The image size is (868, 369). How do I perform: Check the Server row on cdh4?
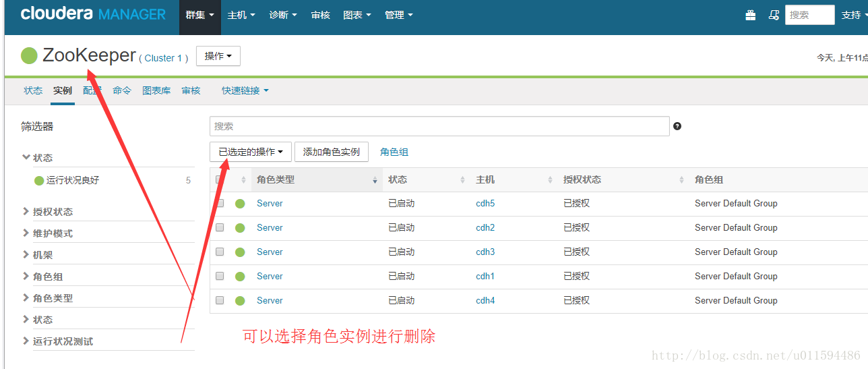click(x=220, y=300)
